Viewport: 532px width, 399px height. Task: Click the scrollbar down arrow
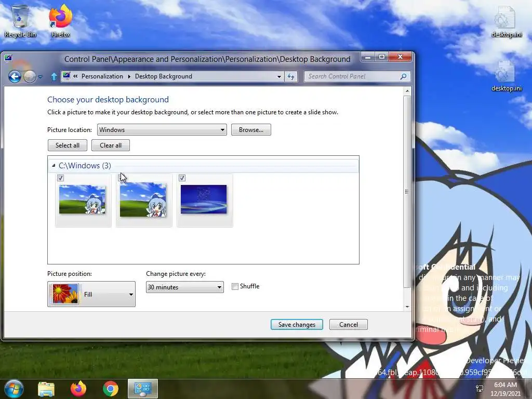(x=407, y=307)
